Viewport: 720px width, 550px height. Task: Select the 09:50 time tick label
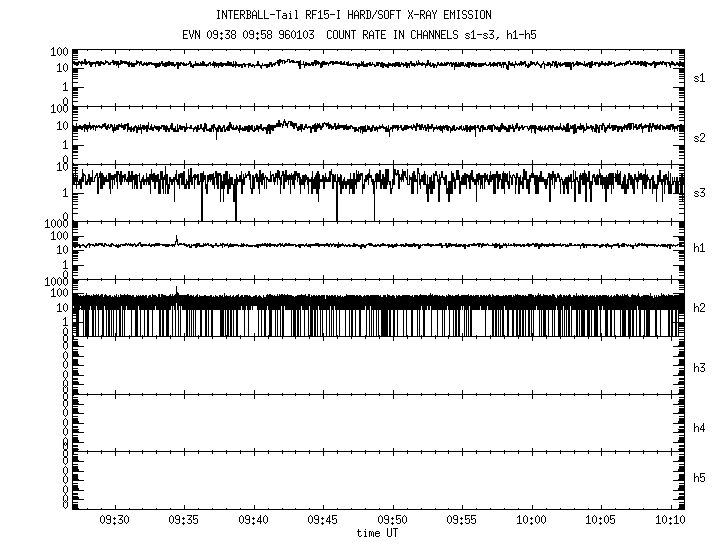tap(393, 520)
